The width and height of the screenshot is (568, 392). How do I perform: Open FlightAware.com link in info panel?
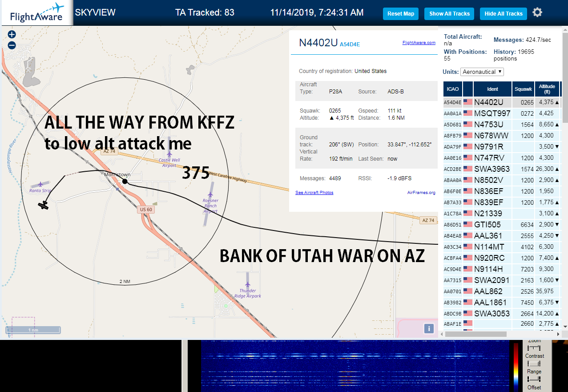419,43
